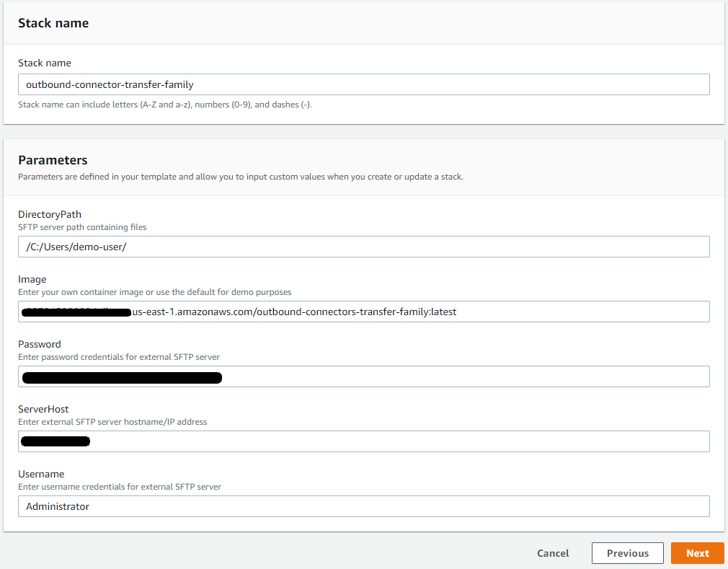Screen dimensions: 728x569
Task: Click the Cancel link
Action: (552, 553)
